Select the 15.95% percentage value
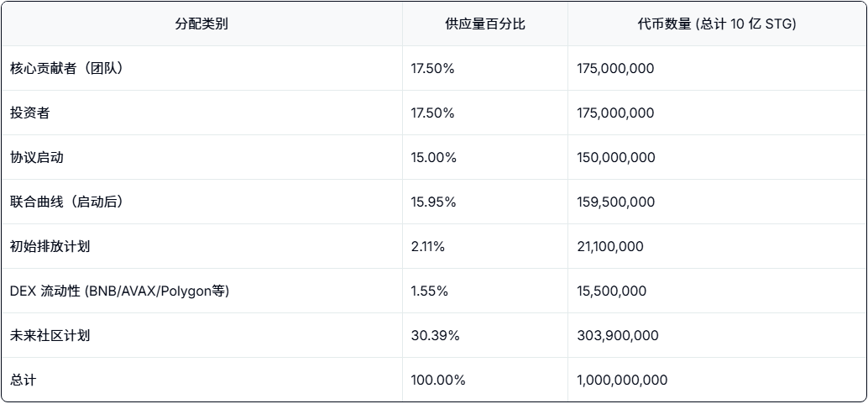The height and width of the screenshot is (404, 868). pos(433,202)
